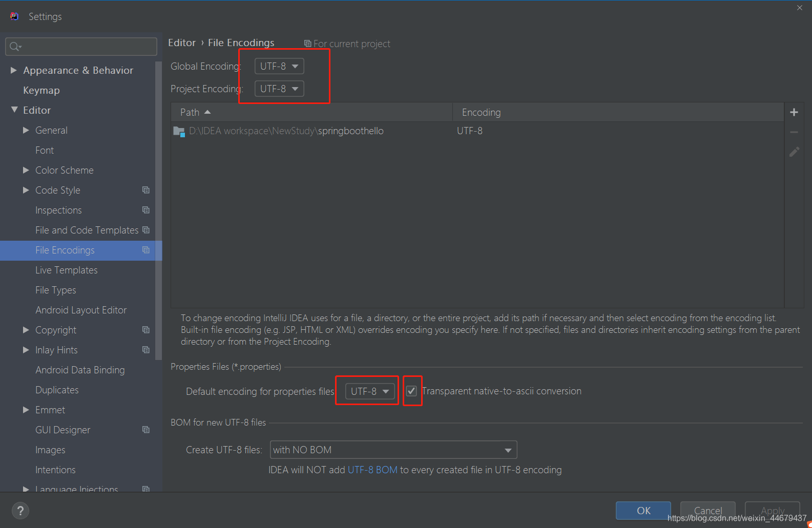This screenshot has height=528, width=812.
Task: Open Android Data Binding settings
Action: (80, 370)
